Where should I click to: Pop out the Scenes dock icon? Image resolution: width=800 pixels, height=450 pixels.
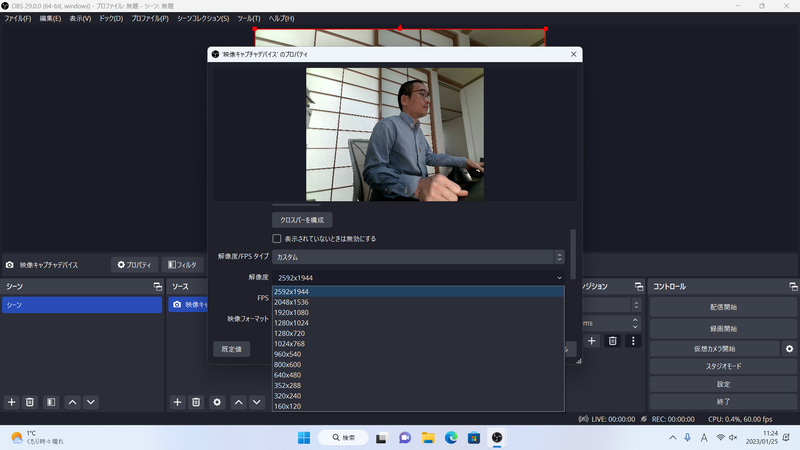click(157, 287)
